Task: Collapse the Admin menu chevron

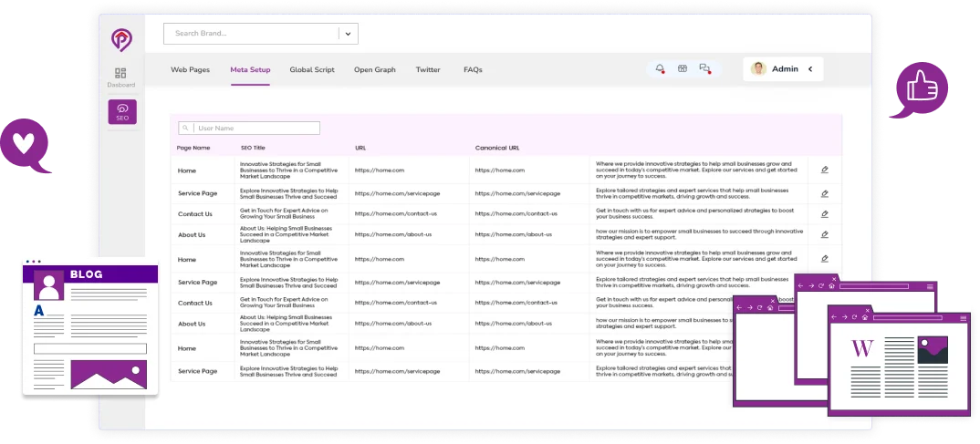Action: (809, 69)
